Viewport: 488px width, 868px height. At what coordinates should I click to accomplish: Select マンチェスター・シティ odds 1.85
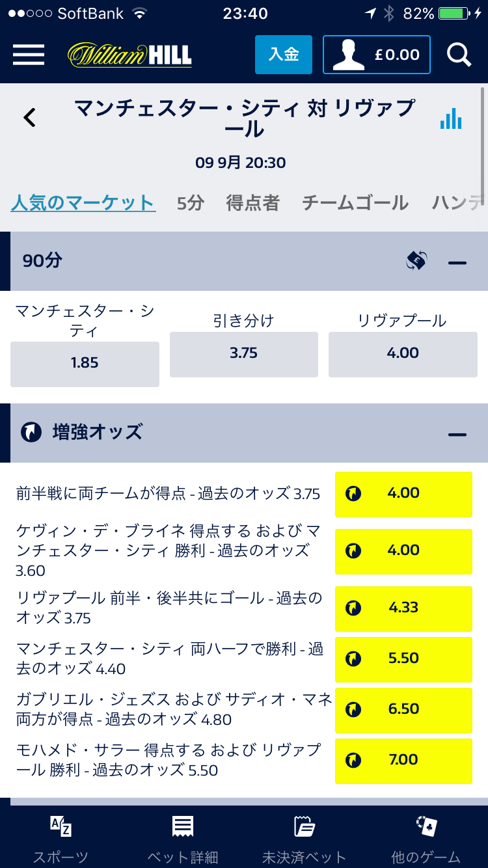pyautogui.click(x=85, y=364)
